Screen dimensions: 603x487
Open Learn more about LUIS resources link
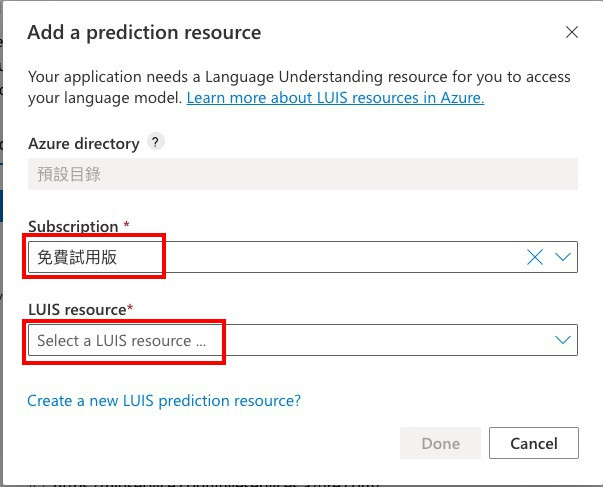tap(335, 98)
